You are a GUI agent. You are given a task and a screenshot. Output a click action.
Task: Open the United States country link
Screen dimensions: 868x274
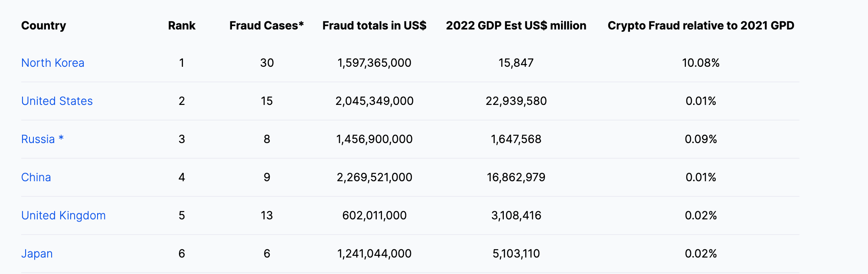click(x=57, y=101)
